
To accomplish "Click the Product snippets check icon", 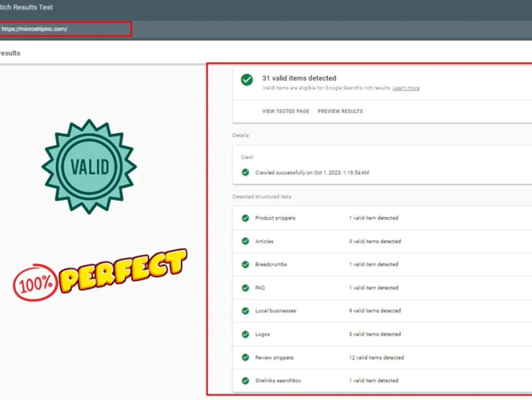I will 245,218.
